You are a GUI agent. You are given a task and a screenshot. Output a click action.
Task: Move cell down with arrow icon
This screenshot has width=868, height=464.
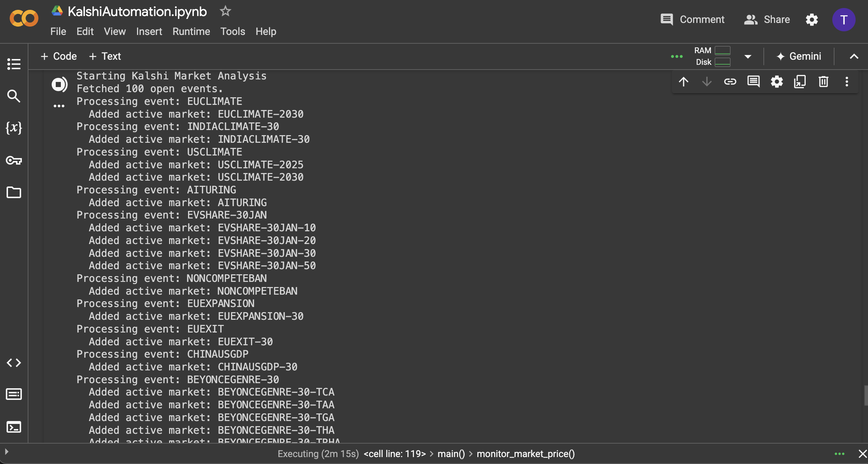point(707,82)
